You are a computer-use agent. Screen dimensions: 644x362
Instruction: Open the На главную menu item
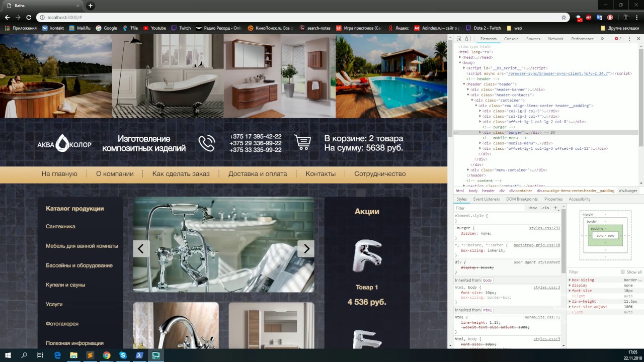click(59, 174)
